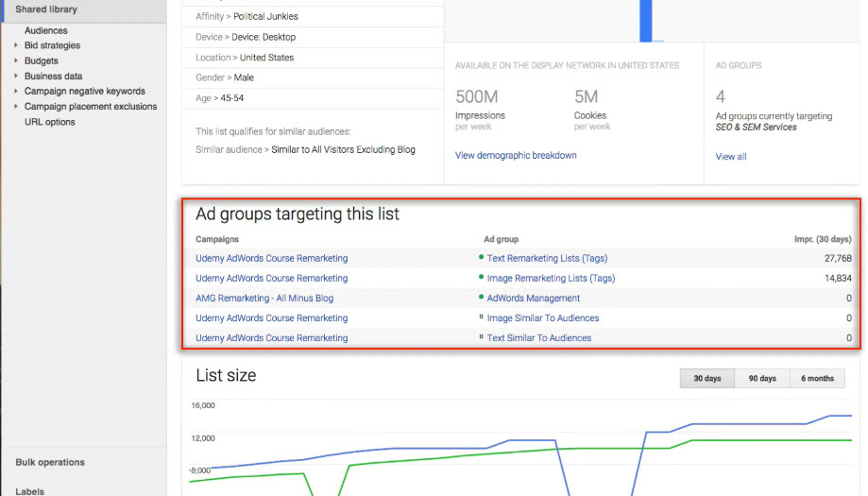Select the 6 months range tab
868x496 pixels.
(817, 378)
